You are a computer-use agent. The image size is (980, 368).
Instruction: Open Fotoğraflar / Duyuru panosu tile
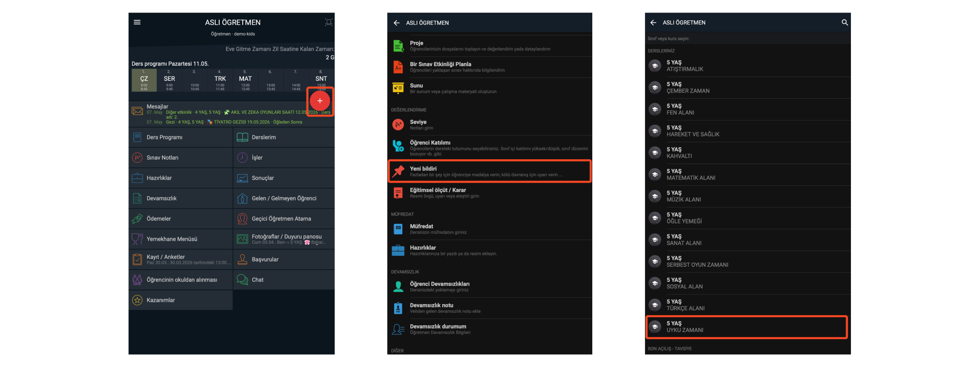(284, 239)
